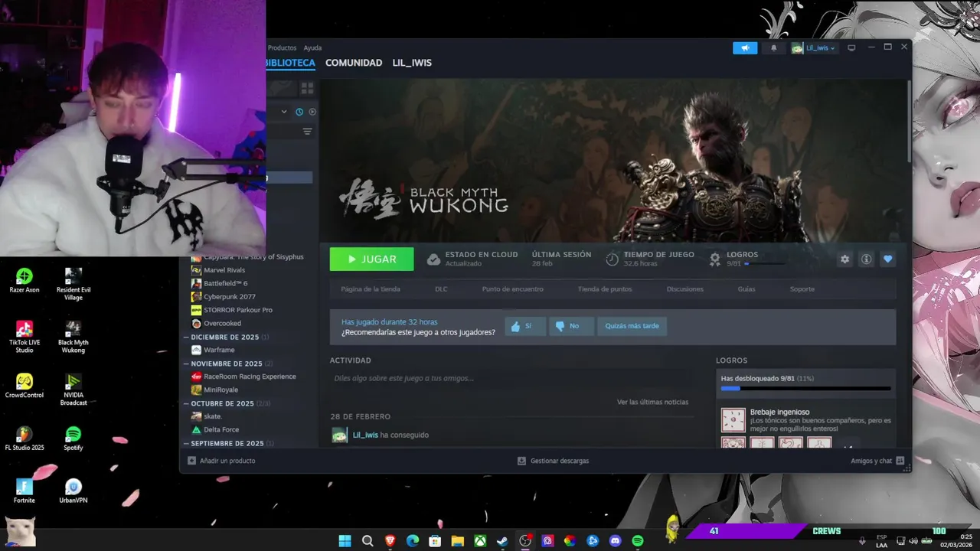Open the LIL_IWIS profile section

412,63
